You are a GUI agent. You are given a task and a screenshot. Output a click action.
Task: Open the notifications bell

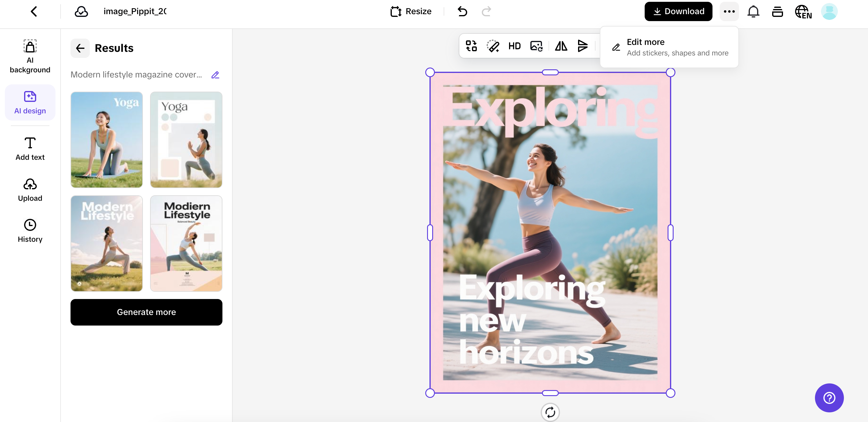click(x=753, y=11)
